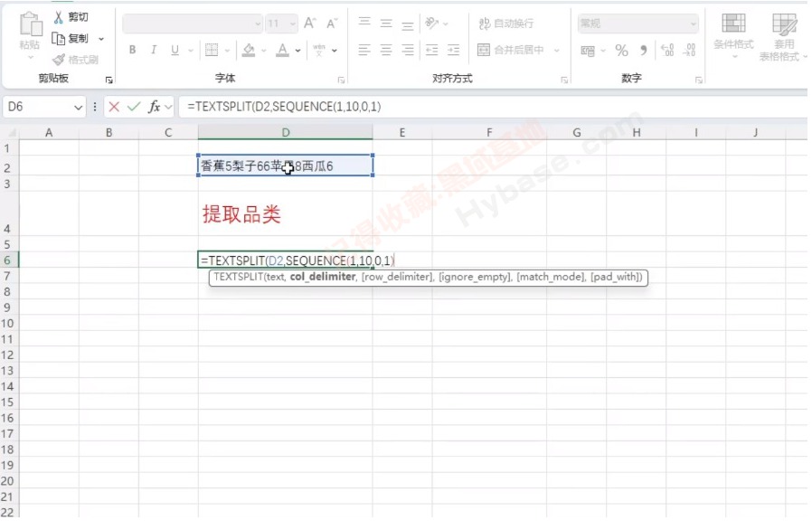The image size is (812, 530).
Task: Click the red 提取品类 text cell
Action: [241, 214]
